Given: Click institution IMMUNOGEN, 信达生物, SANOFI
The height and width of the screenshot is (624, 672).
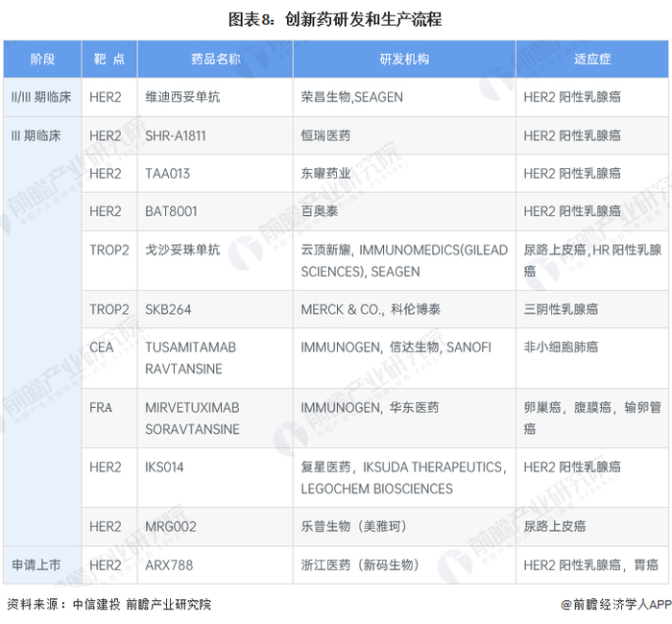Looking at the screenshot, I should tap(396, 348).
